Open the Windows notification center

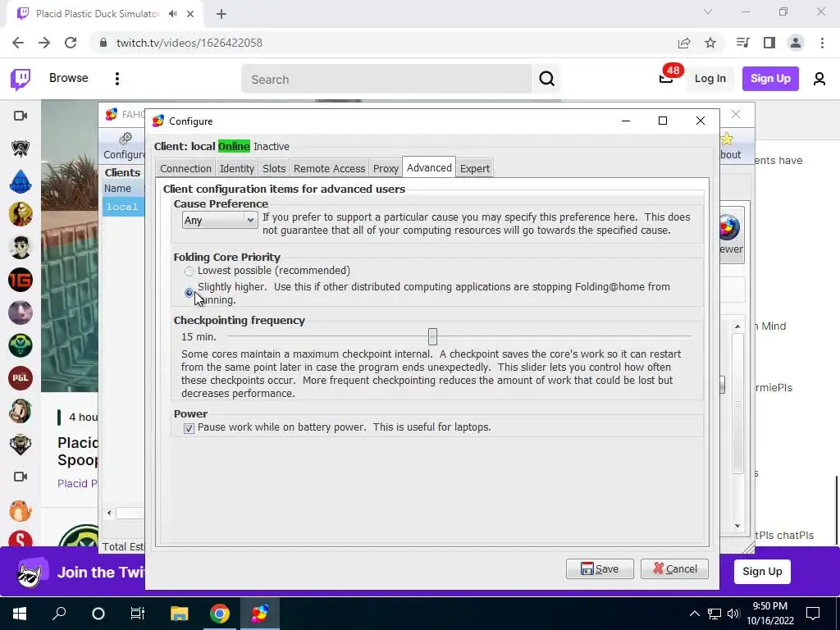click(813, 614)
